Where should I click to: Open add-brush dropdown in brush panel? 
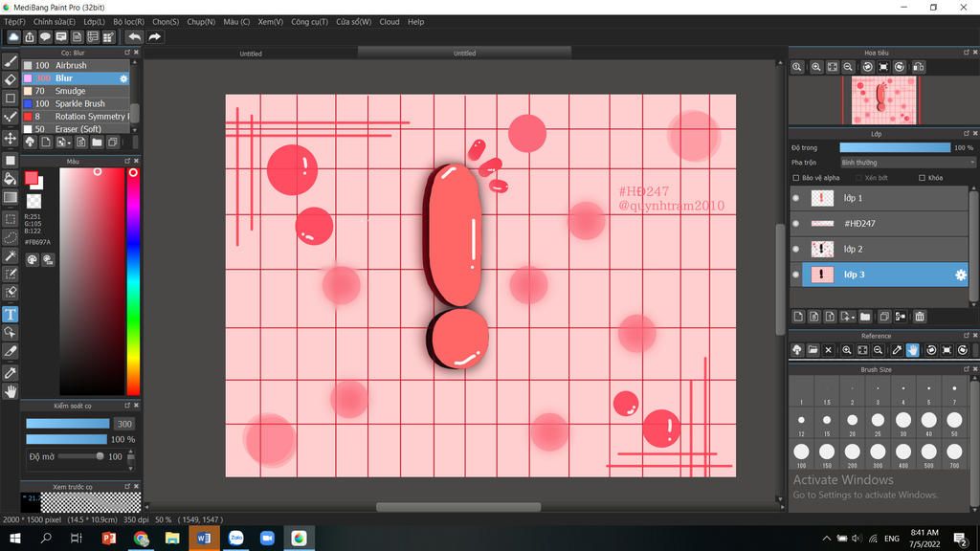[63, 143]
